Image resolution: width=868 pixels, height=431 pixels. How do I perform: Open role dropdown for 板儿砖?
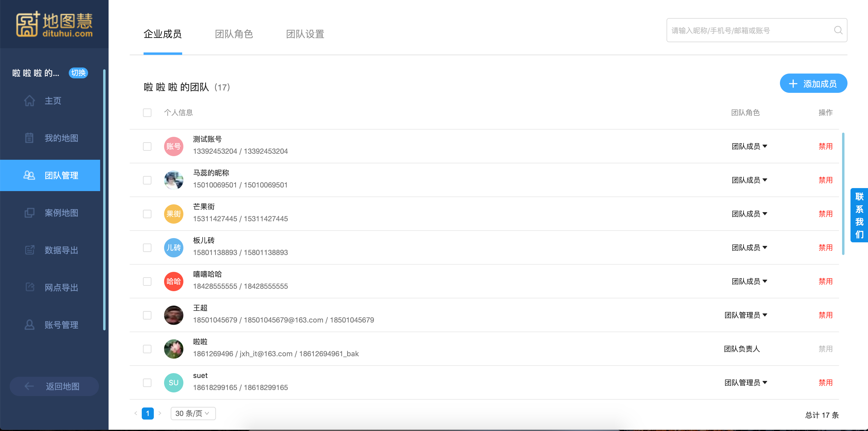click(x=749, y=248)
